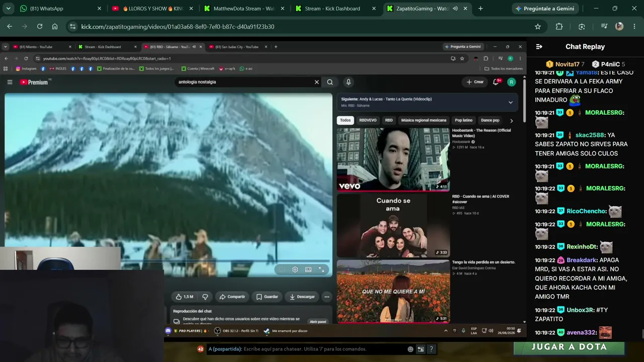Select the Pop latino chip
Image resolution: width=644 pixels, height=362 pixels.
click(464, 120)
